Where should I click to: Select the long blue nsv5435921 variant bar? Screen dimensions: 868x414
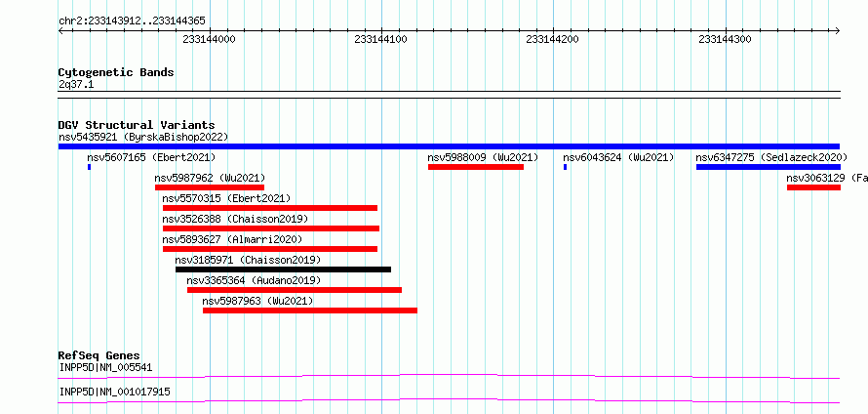[x=449, y=146]
